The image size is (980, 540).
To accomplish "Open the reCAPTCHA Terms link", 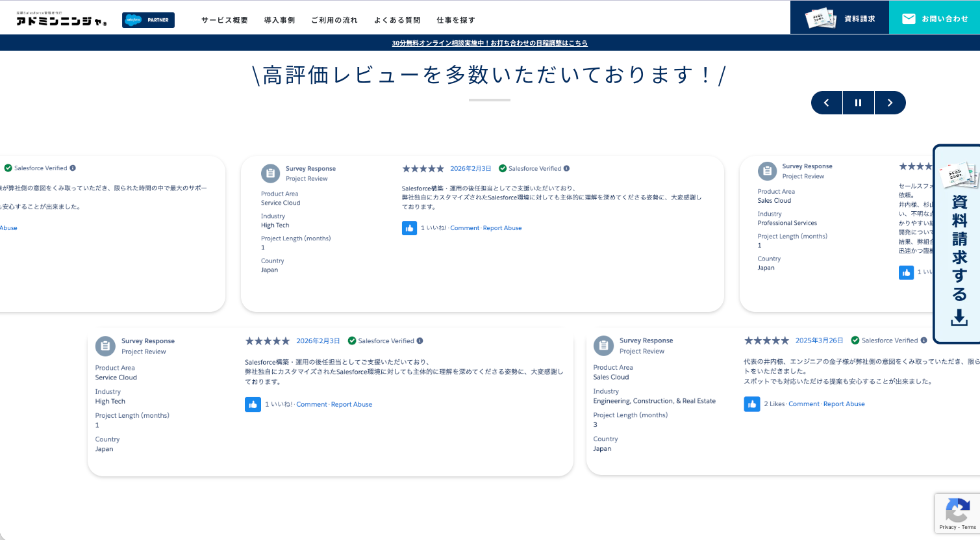I will pos(969,527).
